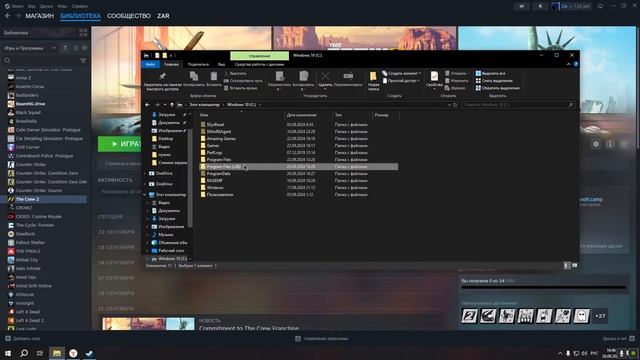Toggle details view at Explorer bottom right

(x=567, y=266)
